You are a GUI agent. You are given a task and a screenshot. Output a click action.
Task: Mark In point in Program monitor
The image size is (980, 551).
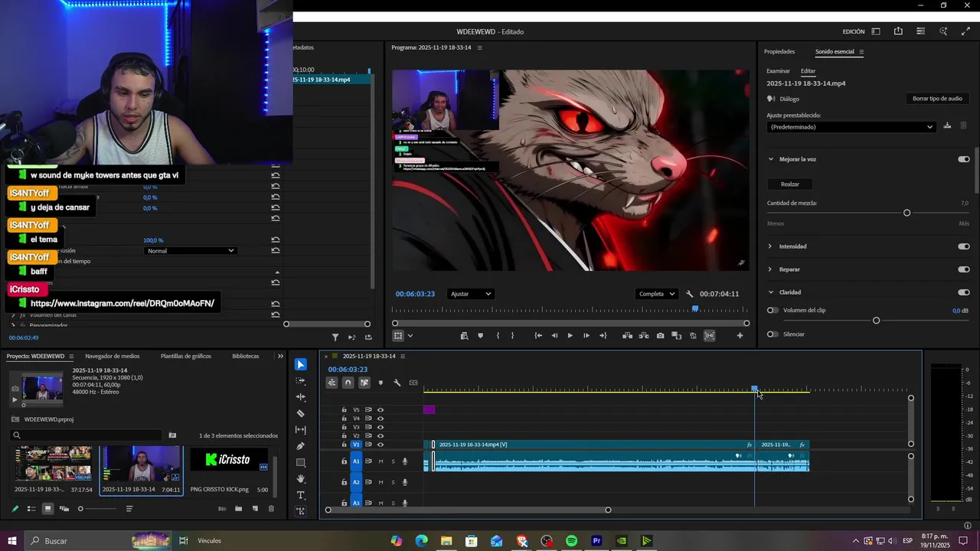pyautogui.click(x=498, y=335)
